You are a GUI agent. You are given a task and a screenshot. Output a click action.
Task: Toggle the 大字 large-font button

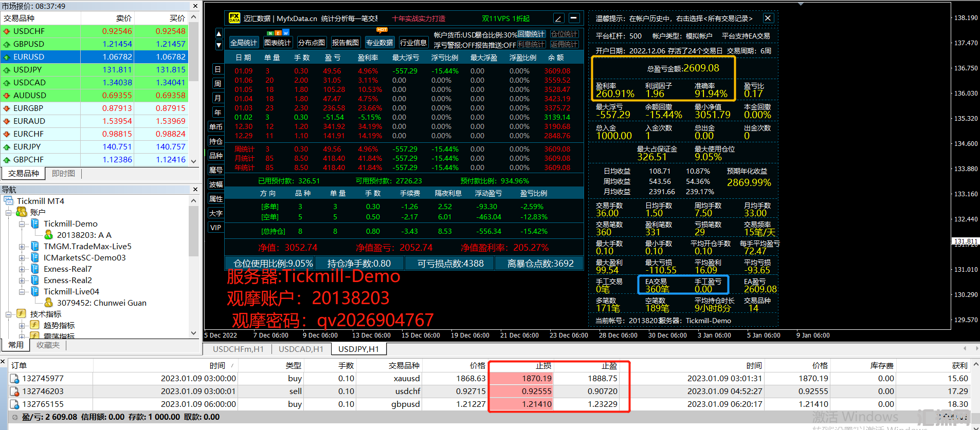tap(216, 213)
